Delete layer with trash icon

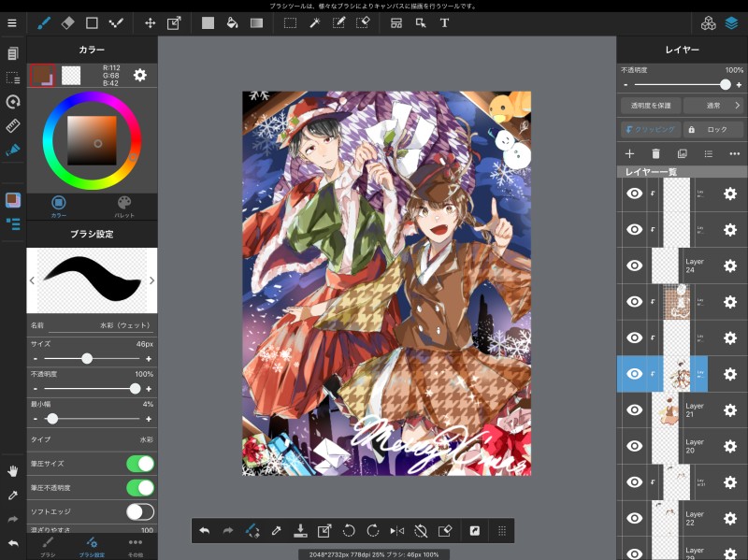[x=655, y=153]
